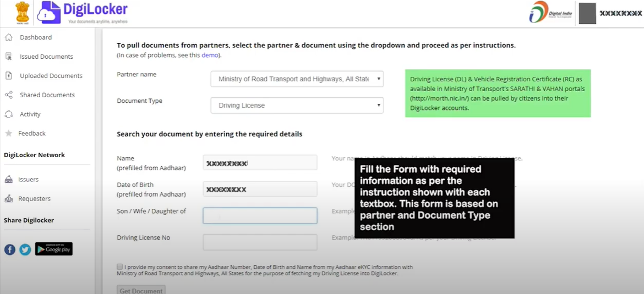
Task: Share DigiLocker on Twitter
Action: (x=25, y=249)
